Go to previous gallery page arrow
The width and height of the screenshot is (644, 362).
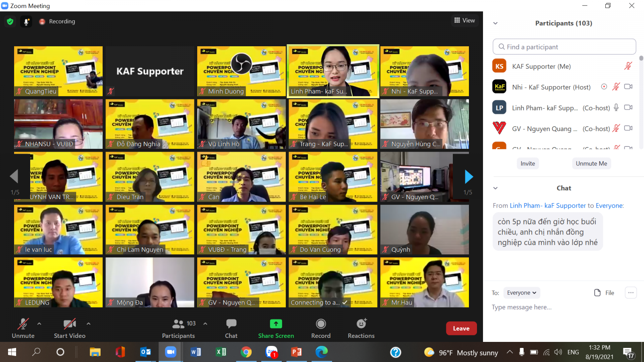[14, 176]
